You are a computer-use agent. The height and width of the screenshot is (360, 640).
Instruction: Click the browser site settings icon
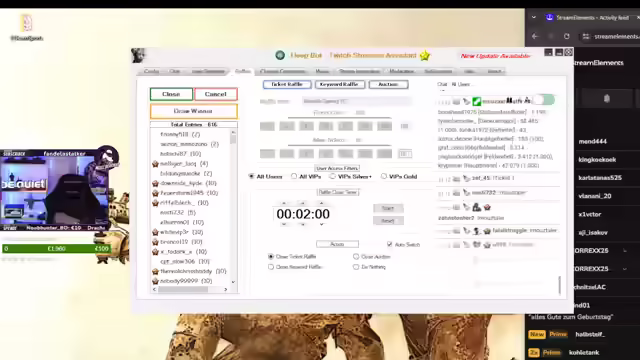(586, 36)
